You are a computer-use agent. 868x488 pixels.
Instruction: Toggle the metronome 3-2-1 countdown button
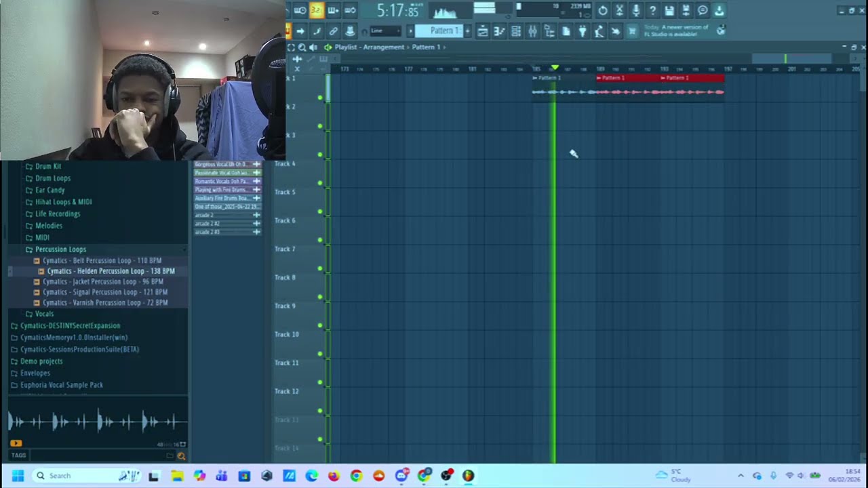(317, 10)
